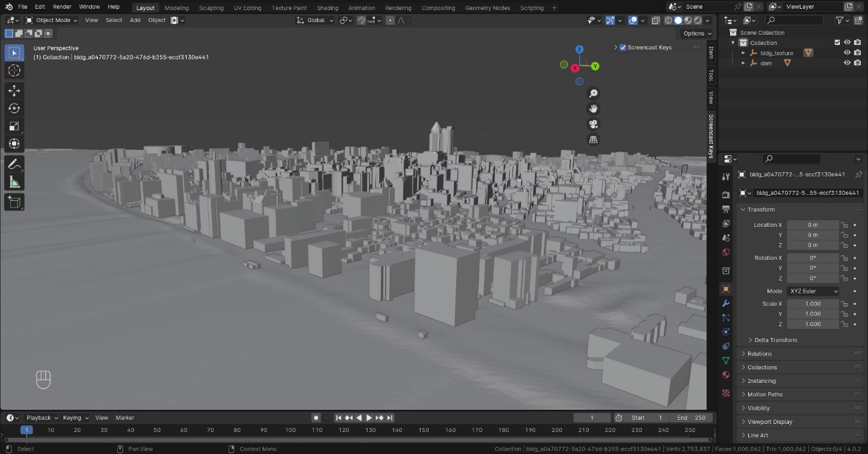
Task: Open the viewport Add menu
Action: (135, 20)
